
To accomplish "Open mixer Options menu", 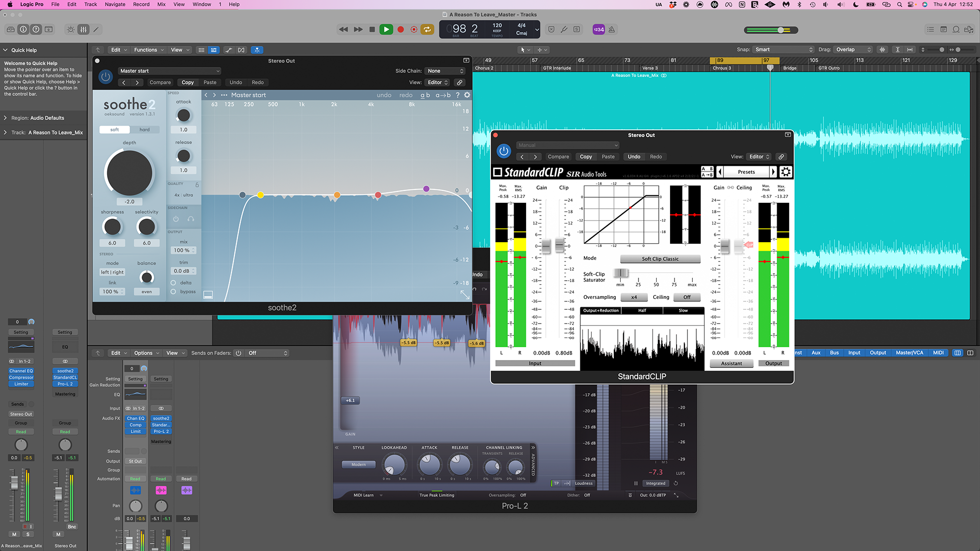I will [x=147, y=353].
